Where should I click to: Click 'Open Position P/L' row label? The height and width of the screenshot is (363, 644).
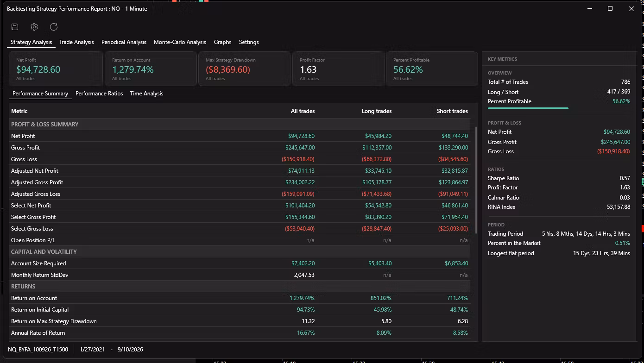33,240
